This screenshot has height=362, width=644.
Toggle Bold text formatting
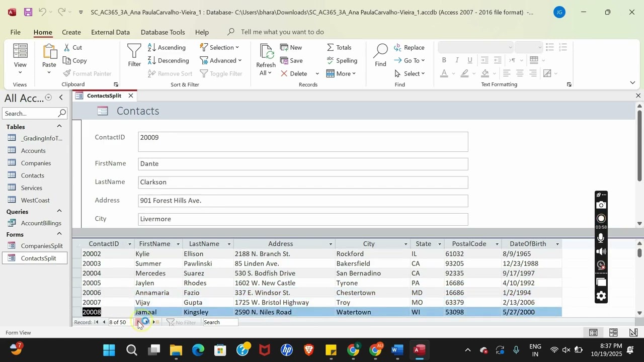pos(444,60)
